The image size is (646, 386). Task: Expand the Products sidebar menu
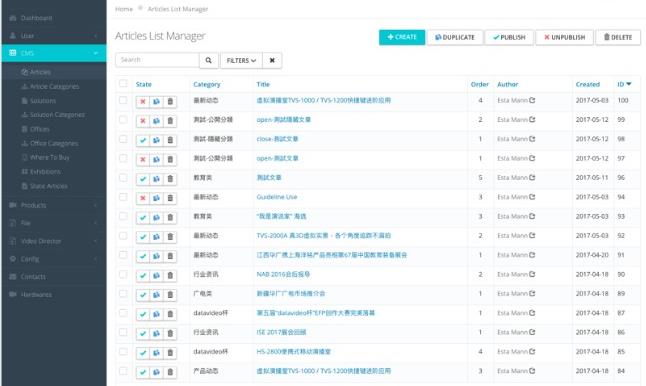pyautogui.click(x=54, y=205)
